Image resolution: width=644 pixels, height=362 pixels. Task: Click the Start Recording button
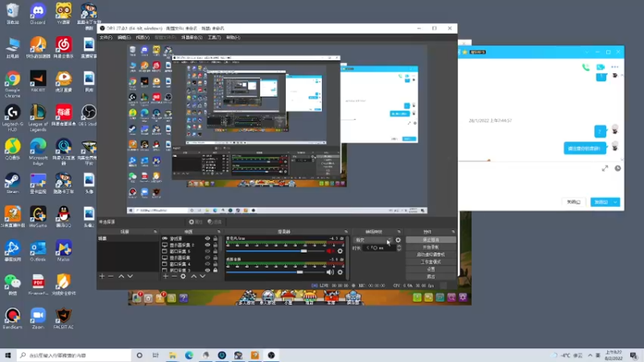pos(431,247)
